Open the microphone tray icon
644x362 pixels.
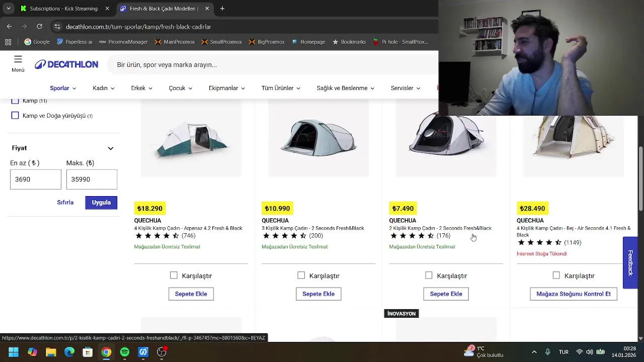click(548, 352)
